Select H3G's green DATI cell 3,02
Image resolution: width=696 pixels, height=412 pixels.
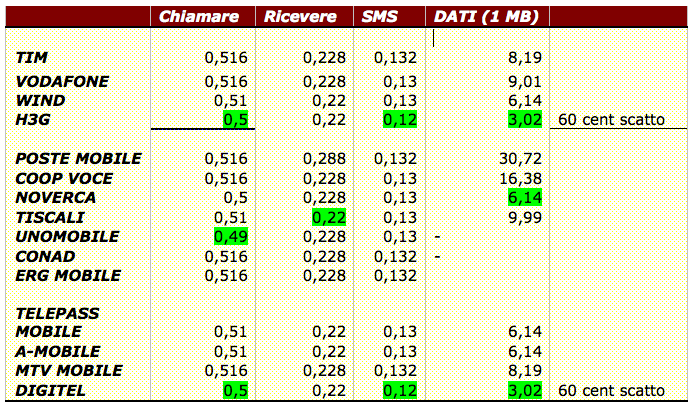525,120
